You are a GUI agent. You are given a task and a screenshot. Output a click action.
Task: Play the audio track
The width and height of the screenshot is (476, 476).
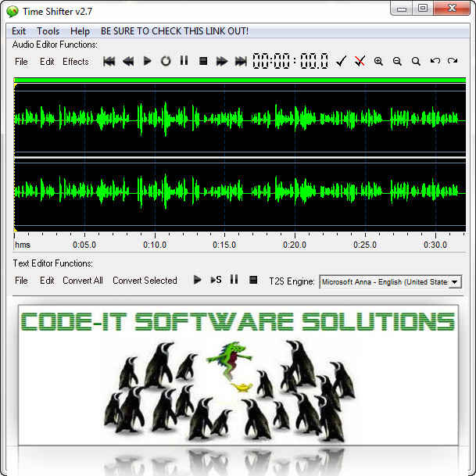pyautogui.click(x=147, y=61)
